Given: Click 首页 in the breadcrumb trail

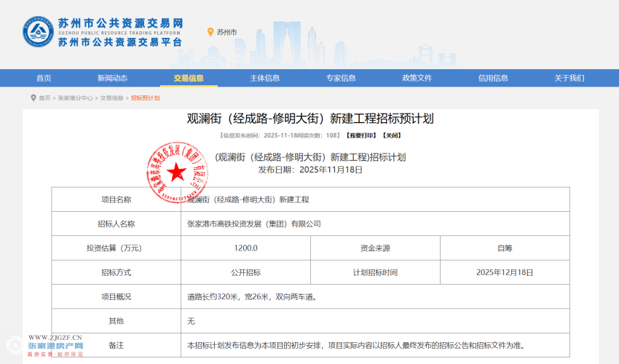Looking at the screenshot, I should [x=44, y=98].
